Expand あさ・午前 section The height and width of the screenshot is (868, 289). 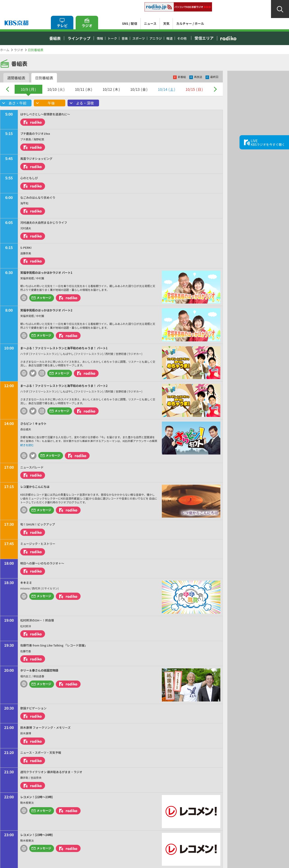(x=16, y=103)
